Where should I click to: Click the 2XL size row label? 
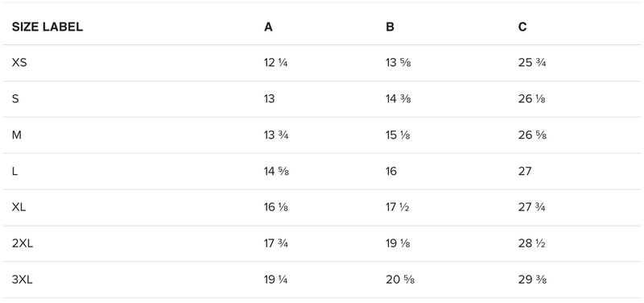click(23, 244)
